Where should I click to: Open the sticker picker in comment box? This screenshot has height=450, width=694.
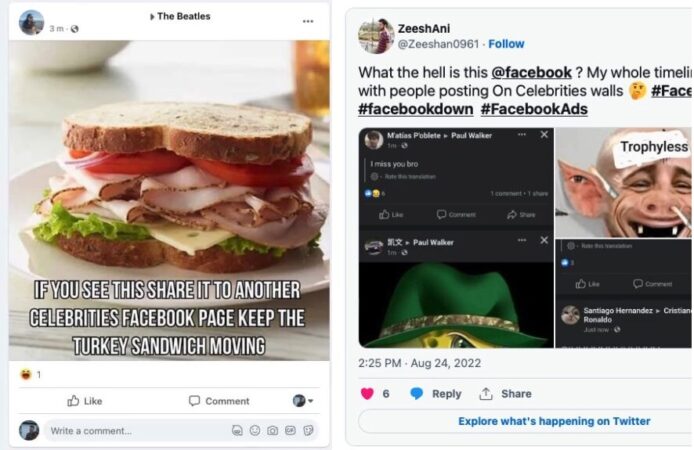click(x=308, y=430)
